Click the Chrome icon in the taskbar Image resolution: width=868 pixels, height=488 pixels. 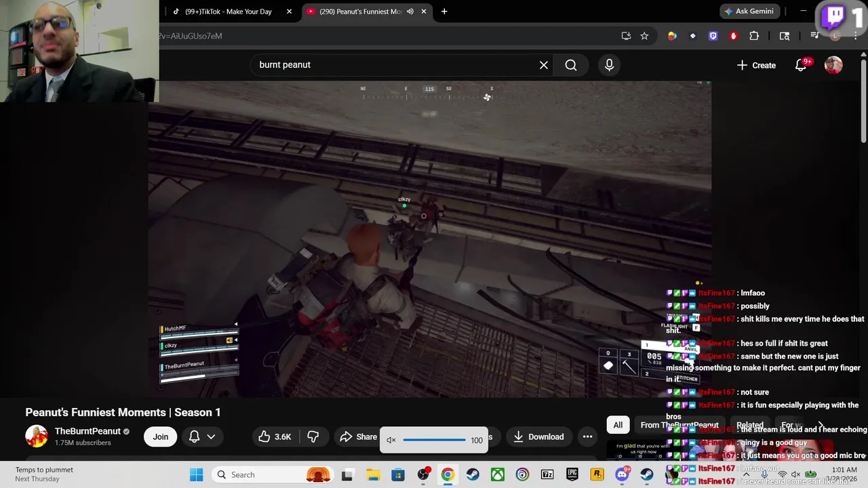(x=448, y=474)
